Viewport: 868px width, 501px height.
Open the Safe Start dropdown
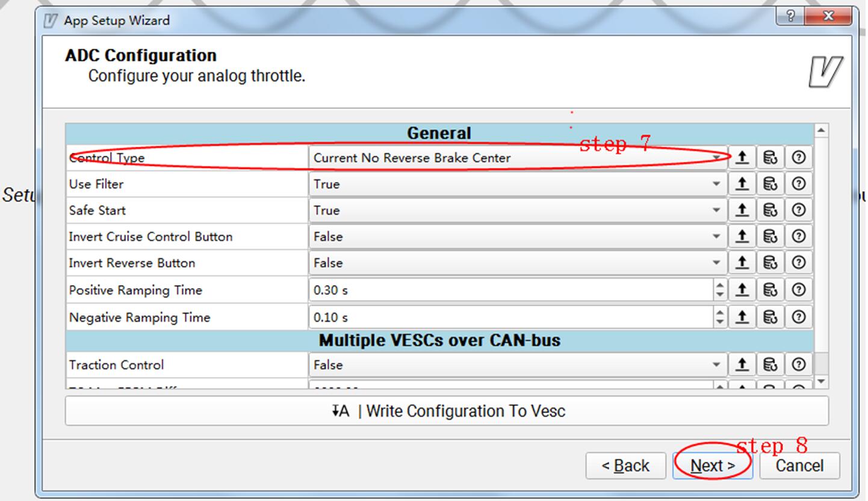(x=518, y=211)
